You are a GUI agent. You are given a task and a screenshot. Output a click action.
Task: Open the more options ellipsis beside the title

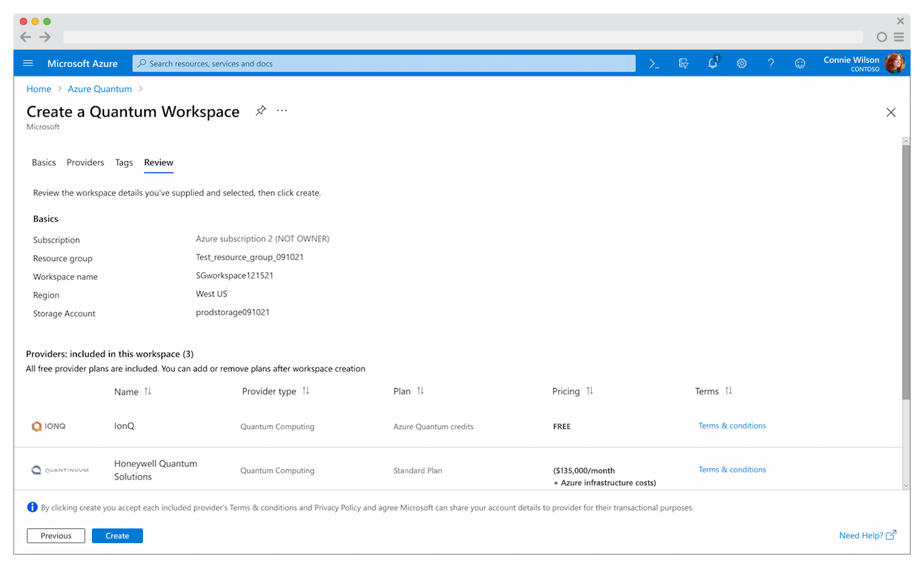click(282, 111)
